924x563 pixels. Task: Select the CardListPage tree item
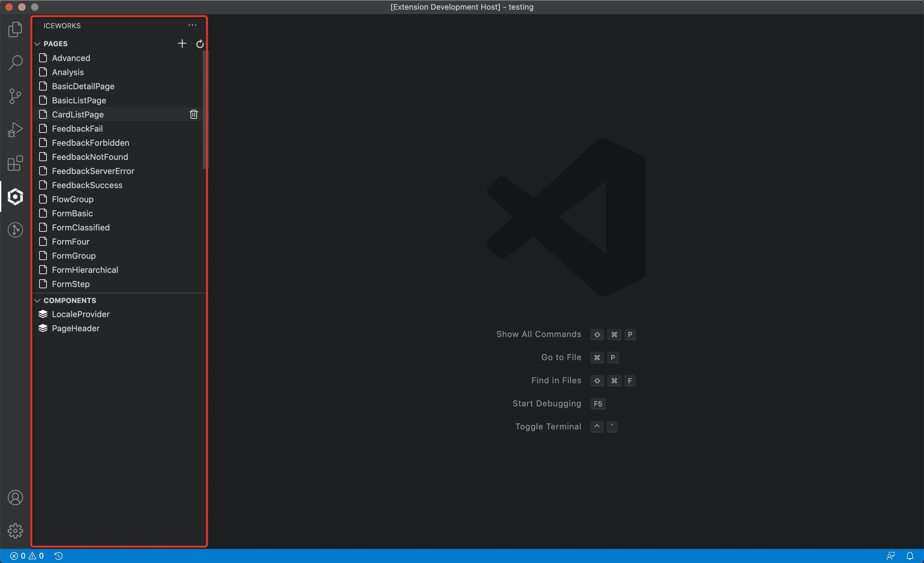click(78, 114)
